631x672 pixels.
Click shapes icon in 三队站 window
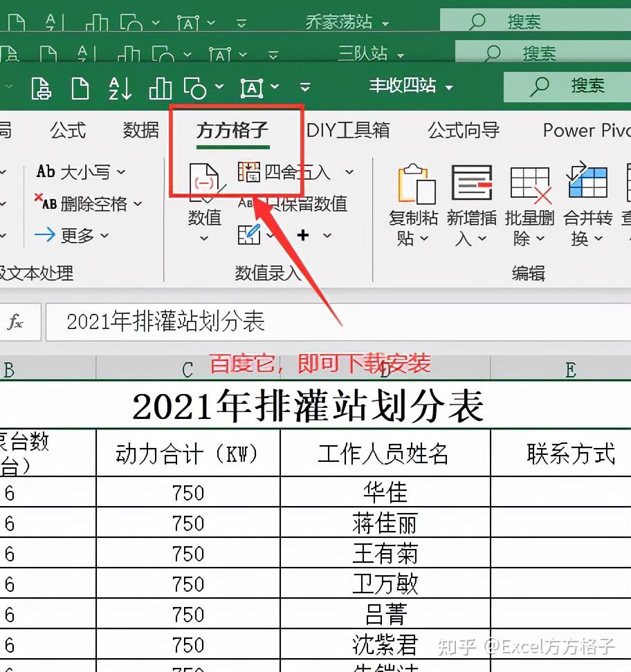(x=163, y=55)
